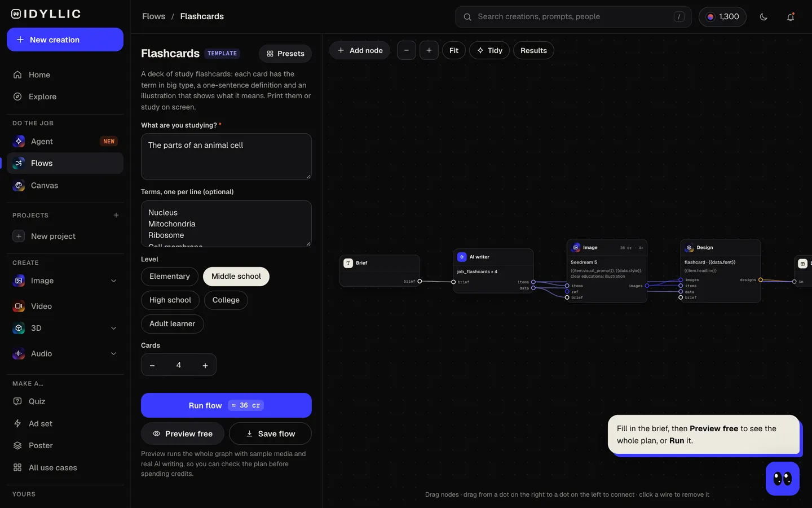The image size is (812, 508).
Task: Click New creation button
Action: [x=65, y=40]
